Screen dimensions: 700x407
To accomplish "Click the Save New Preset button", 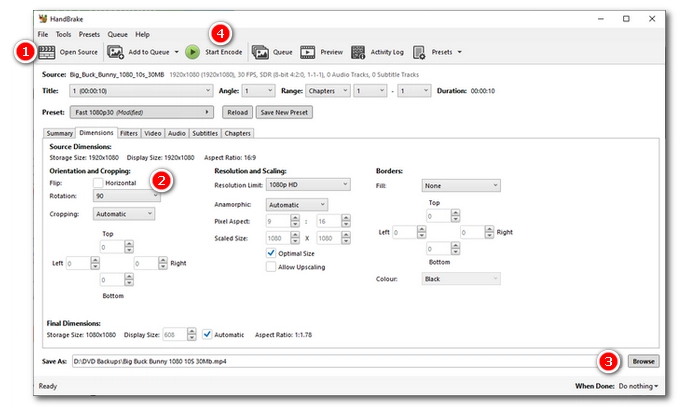I will 284,112.
